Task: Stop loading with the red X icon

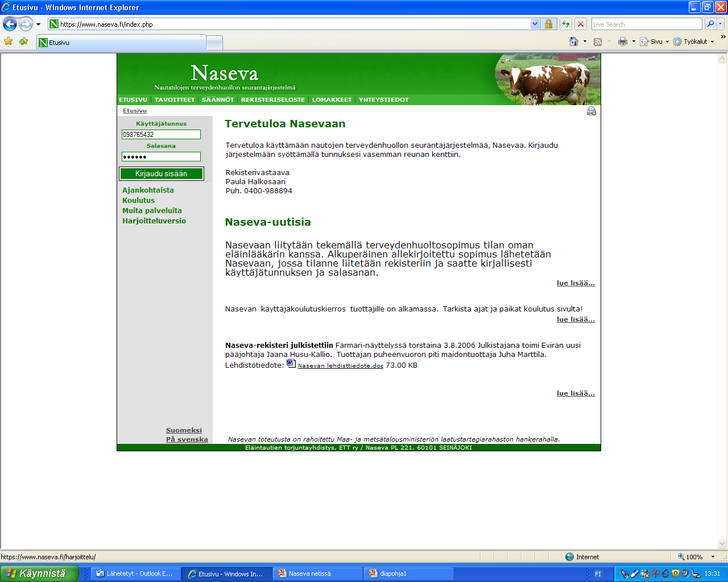Action: pos(580,24)
